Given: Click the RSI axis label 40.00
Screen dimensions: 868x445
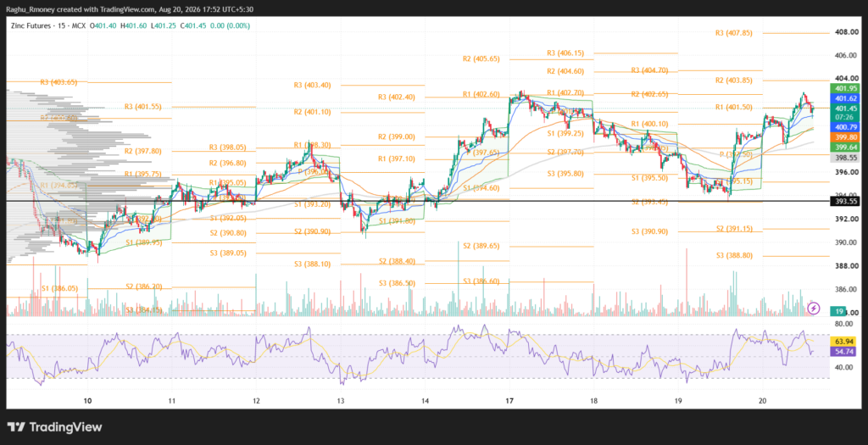Looking at the screenshot, I should (x=845, y=368).
